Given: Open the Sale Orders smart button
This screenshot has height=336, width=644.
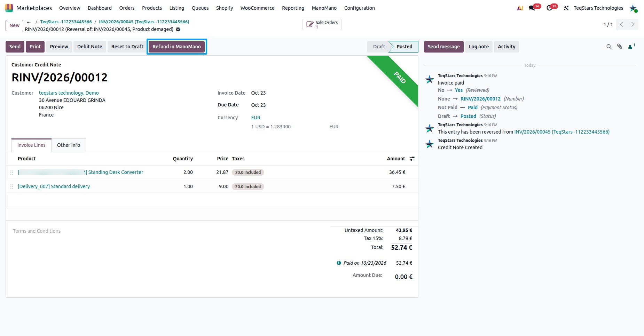Looking at the screenshot, I should coord(322,24).
